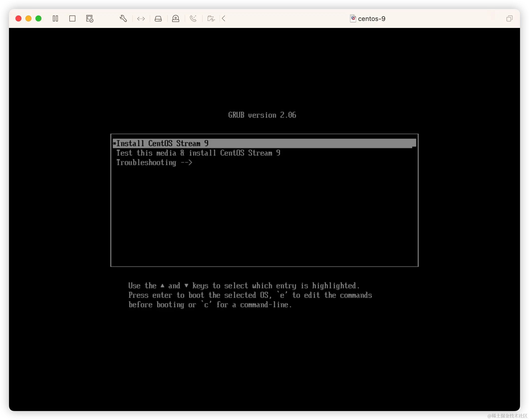Viewport: 529px width, 420px height.
Task: Pause the virtual machine
Action: (55, 18)
